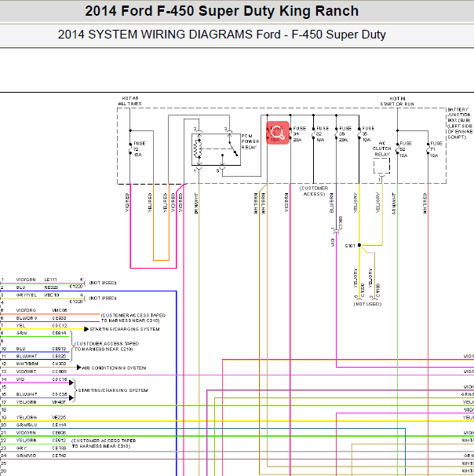The height and width of the screenshot is (476, 474).
Task: Click the PCM Power Relay symbol
Action: pos(216,149)
